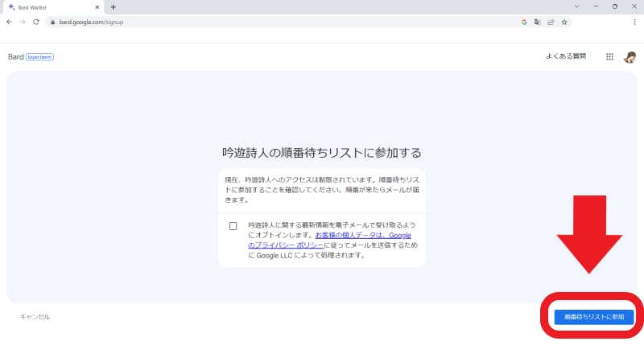The image size is (644, 362).
Task: Open a new browser tab
Action: point(113,7)
